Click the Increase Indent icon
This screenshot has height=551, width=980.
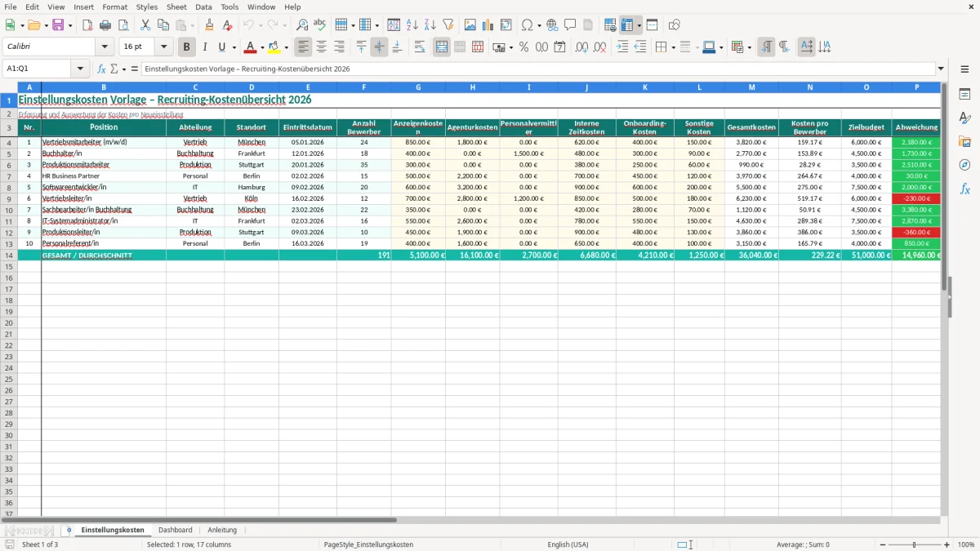point(622,47)
